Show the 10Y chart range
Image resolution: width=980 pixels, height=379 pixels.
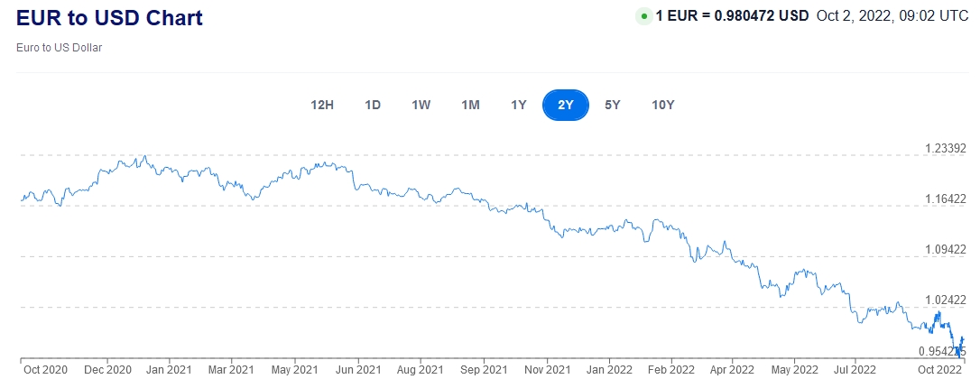pyautogui.click(x=663, y=105)
